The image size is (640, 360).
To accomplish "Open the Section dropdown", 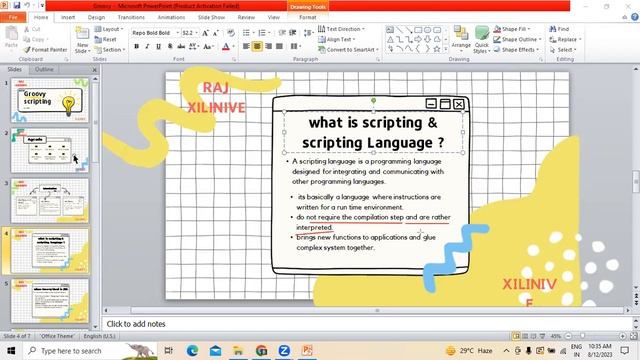I will click(109, 49).
